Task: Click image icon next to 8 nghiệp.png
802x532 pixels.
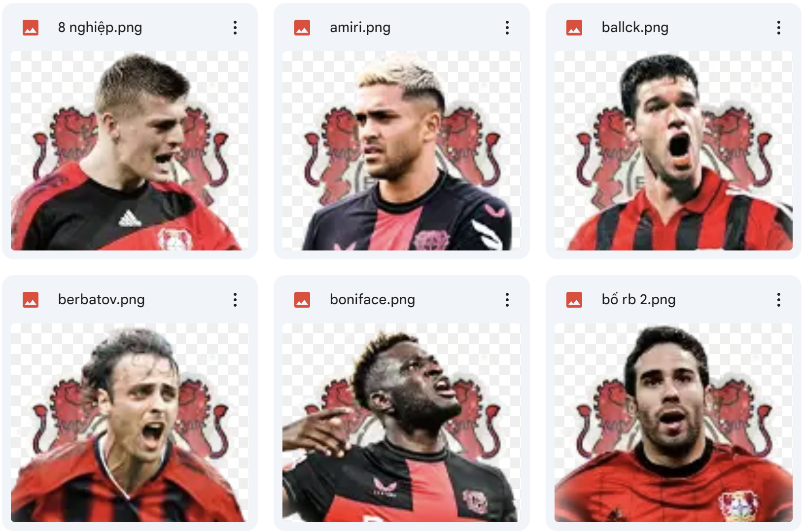Action: coord(31,28)
